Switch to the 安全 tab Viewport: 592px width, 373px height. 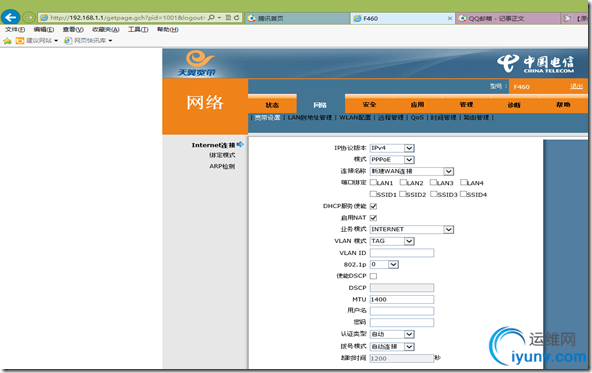pos(369,104)
